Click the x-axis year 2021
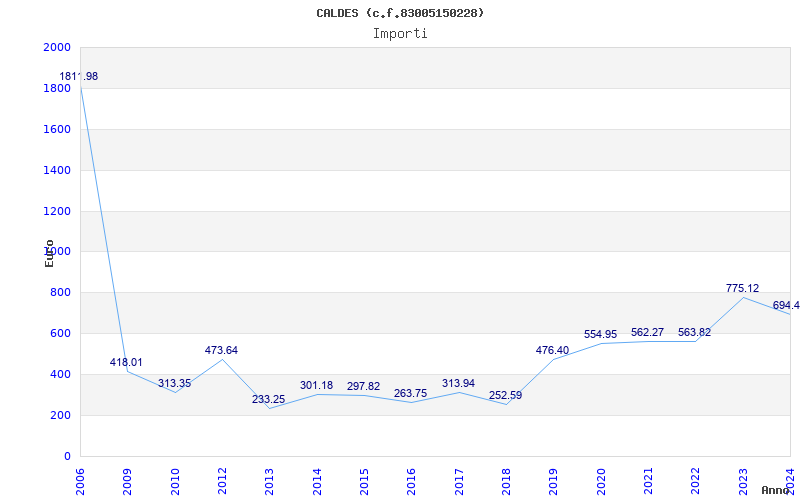The height and width of the screenshot is (500, 800). pyautogui.click(x=648, y=482)
